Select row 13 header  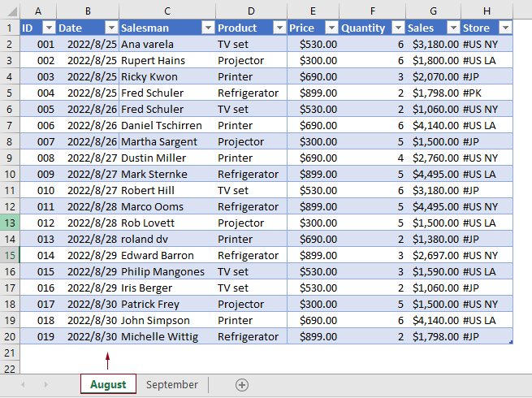[x=10, y=223]
